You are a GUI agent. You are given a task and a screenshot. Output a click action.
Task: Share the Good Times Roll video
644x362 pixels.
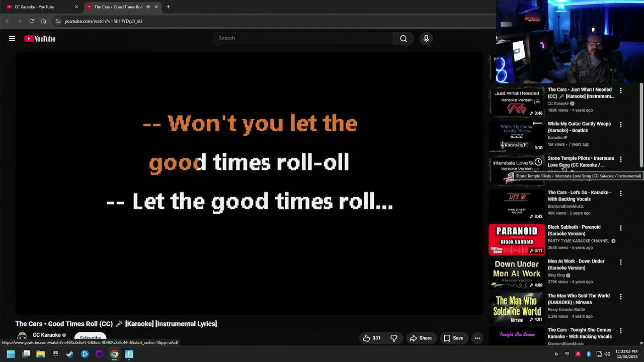coord(421,338)
